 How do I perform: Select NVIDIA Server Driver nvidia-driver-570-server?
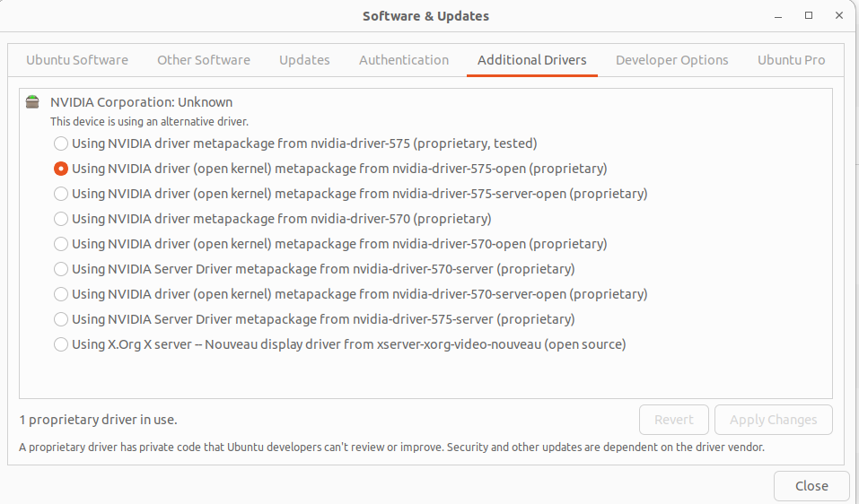coord(61,269)
